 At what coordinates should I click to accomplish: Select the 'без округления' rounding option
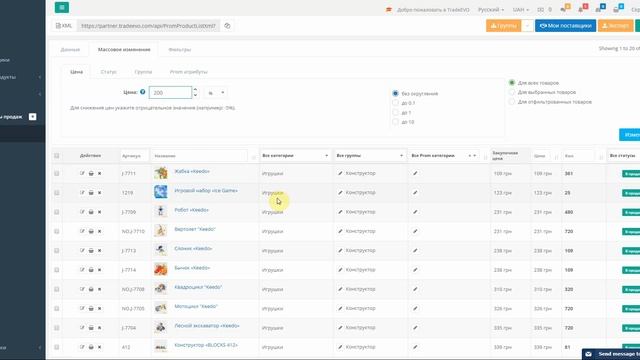click(395, 93)
